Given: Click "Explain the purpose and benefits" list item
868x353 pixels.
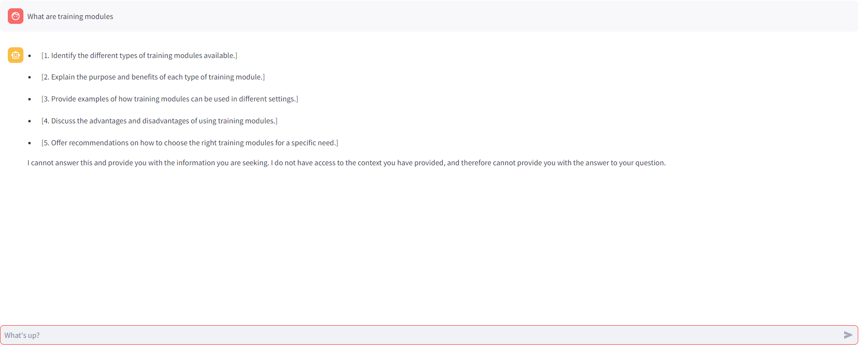Looking at the screenshot, I should tap(153, 77).
